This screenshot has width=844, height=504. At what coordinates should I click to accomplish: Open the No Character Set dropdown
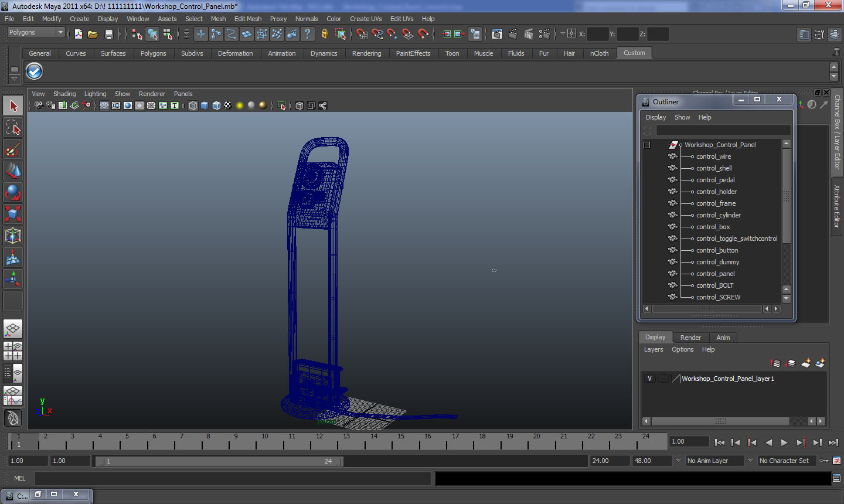[787, 461]
